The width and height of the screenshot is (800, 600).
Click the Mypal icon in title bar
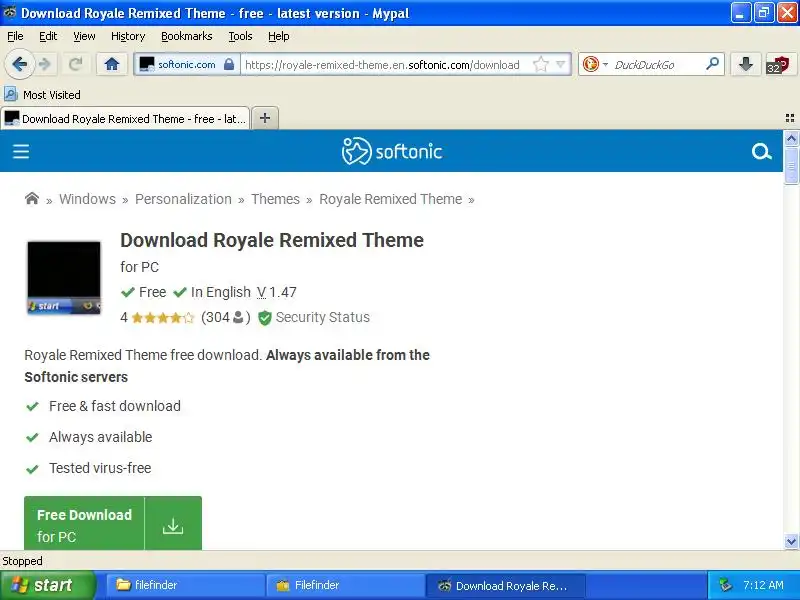click(9, 12)
